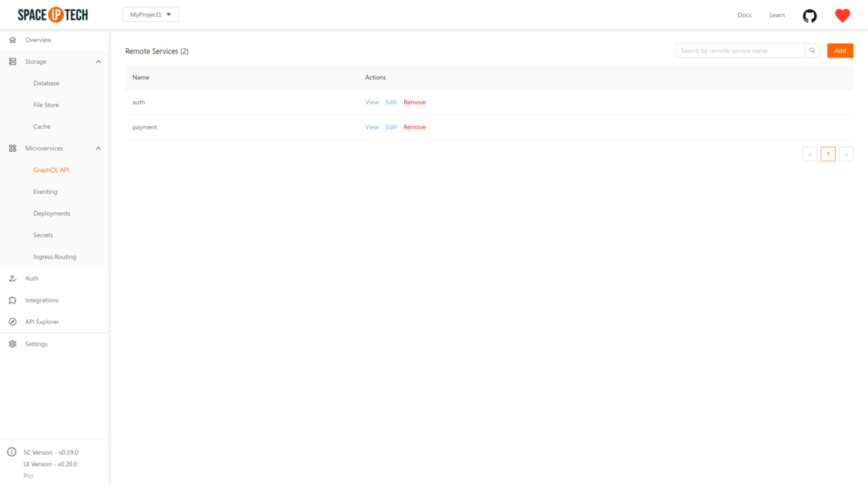Click the auth service name cell

coord(242,102)
